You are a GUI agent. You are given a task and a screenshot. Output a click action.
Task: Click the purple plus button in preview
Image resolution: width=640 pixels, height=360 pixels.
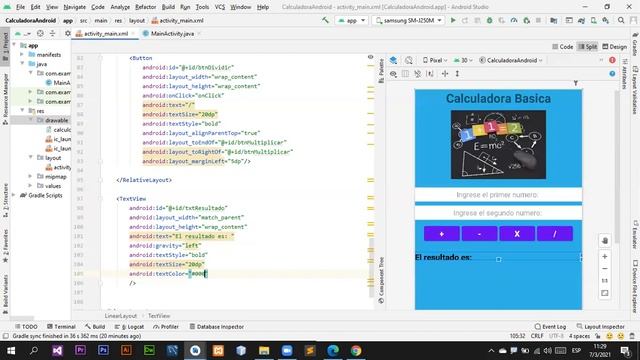441,234
